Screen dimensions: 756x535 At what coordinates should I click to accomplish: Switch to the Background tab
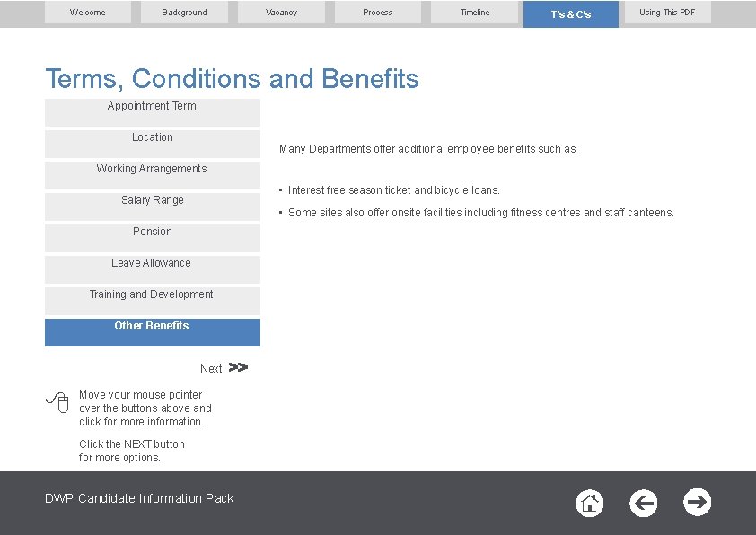point(184,13)
